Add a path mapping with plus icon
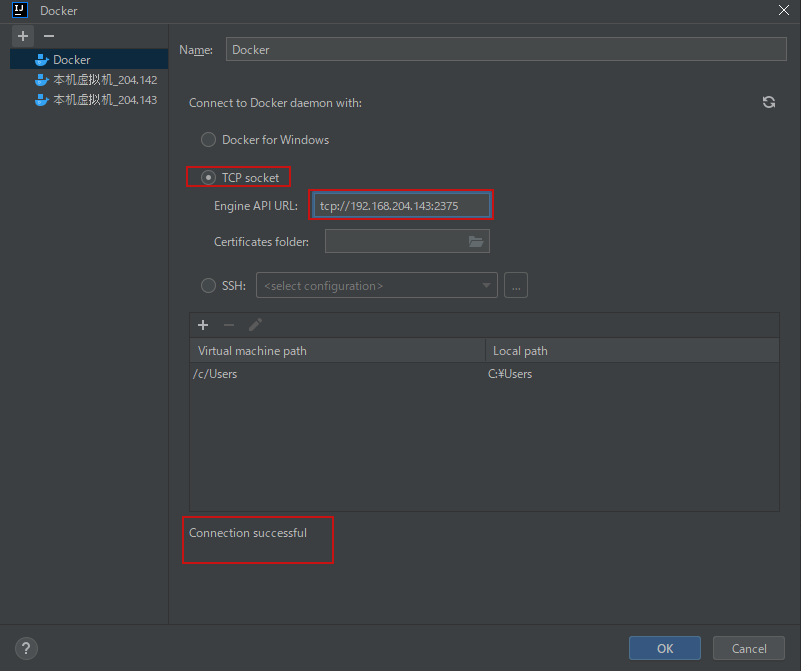Screen dimensions: 801x671 click(203, 325)
